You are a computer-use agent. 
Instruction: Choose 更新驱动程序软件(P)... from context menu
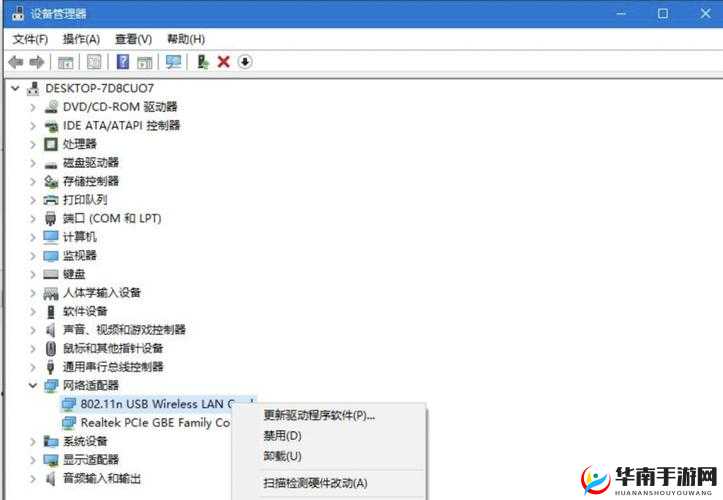pos(319,415)
